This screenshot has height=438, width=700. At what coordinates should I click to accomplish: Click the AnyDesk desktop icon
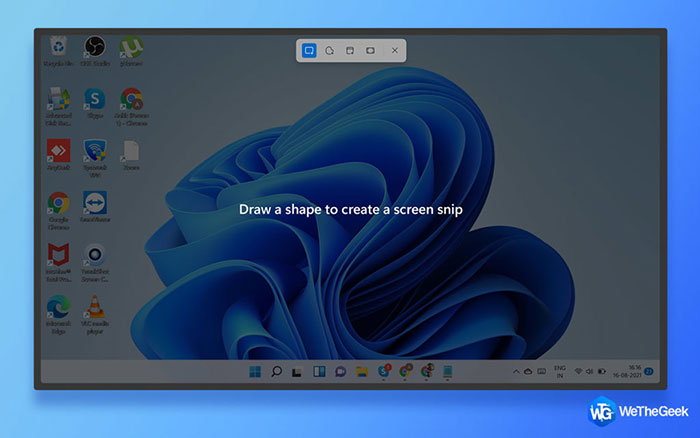(x=58, y=151)
